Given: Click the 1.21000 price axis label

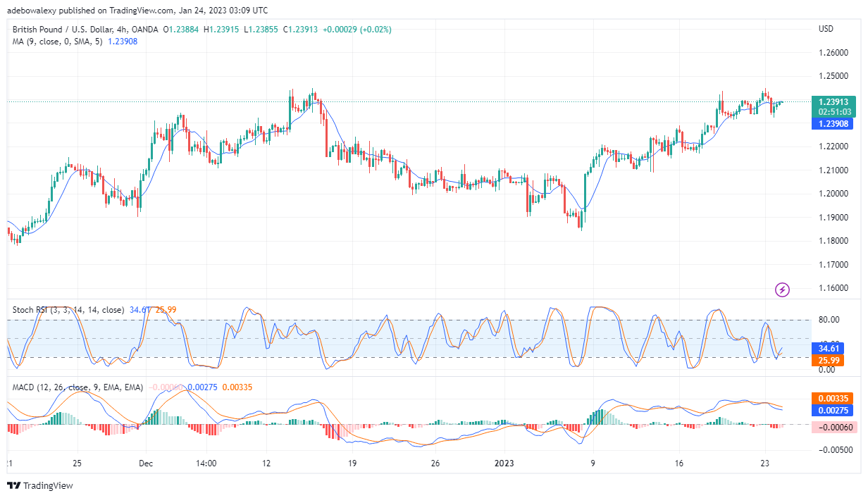Looking at the screenshot, I should coord(833,170).
